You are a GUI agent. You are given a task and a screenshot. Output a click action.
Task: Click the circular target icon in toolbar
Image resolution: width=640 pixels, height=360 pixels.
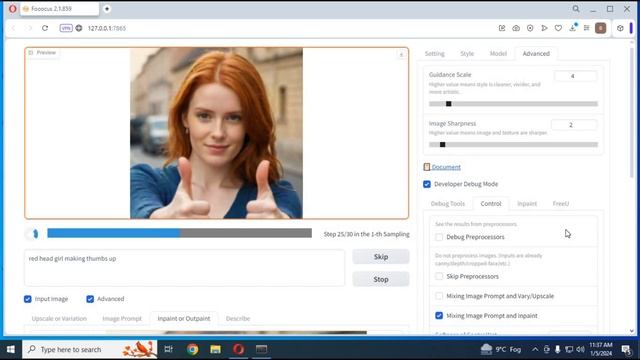pos(530,28)
